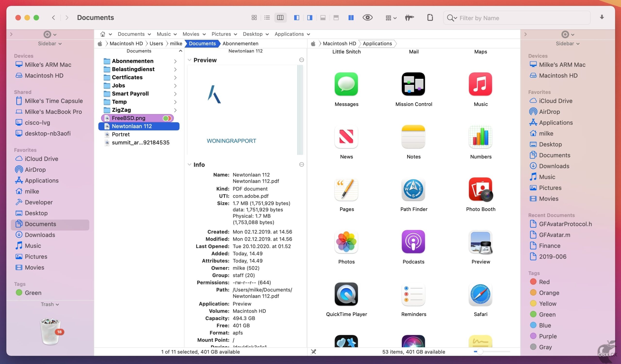Open Info section options button

coord(301,164)
